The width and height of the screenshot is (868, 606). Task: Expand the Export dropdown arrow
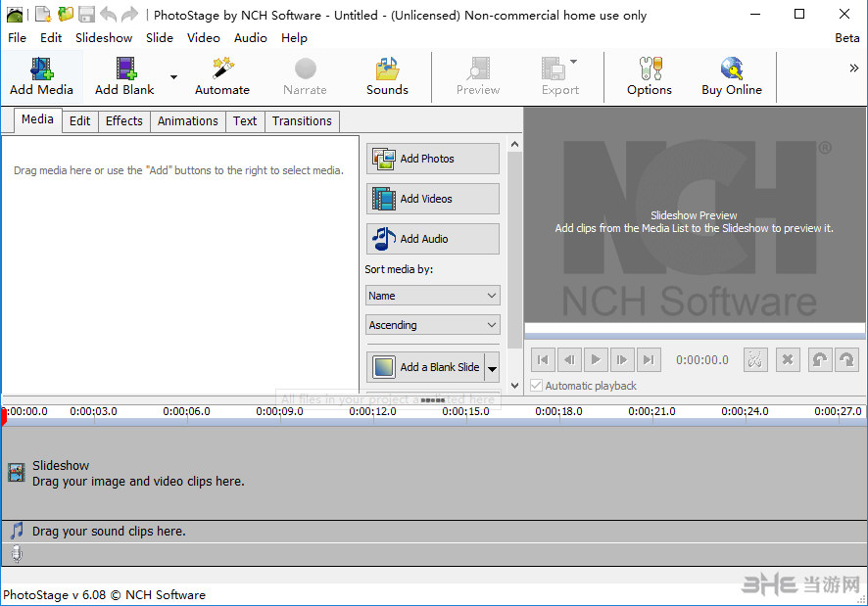(573, 62)
